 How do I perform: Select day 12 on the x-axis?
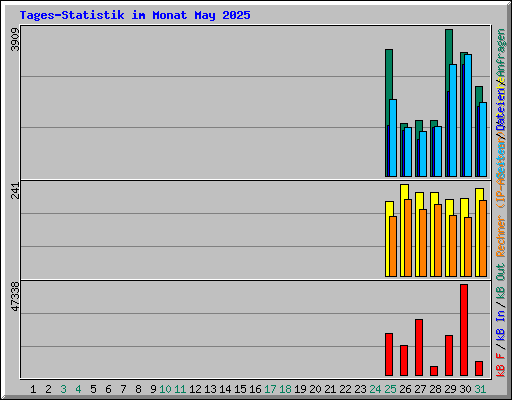(x=195, y=389)
